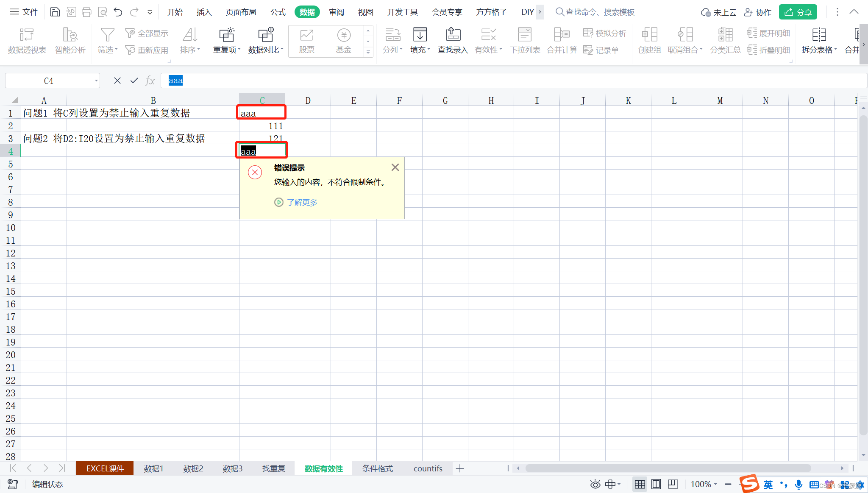Image resolution: width=868 pixels, height=493 pixels.
Task: Click the zoom out minus button
Action: [728, 484]
